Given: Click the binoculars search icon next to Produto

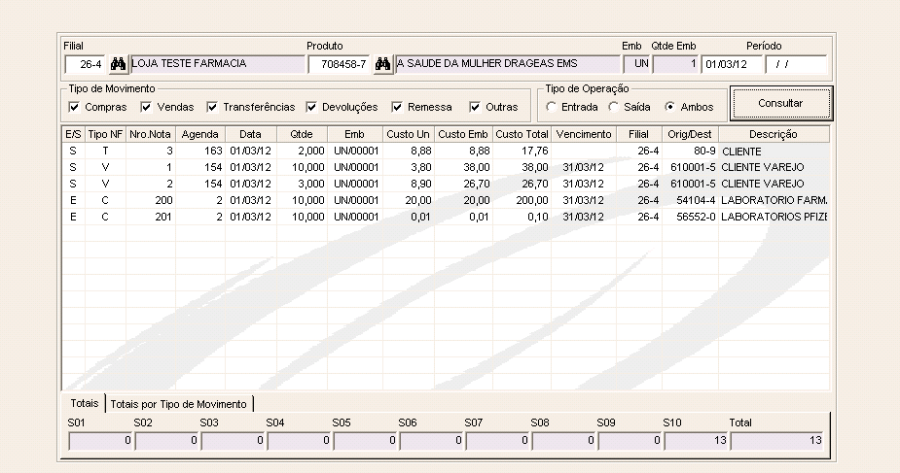Looking at the screenshot, I should coord(381,65).
